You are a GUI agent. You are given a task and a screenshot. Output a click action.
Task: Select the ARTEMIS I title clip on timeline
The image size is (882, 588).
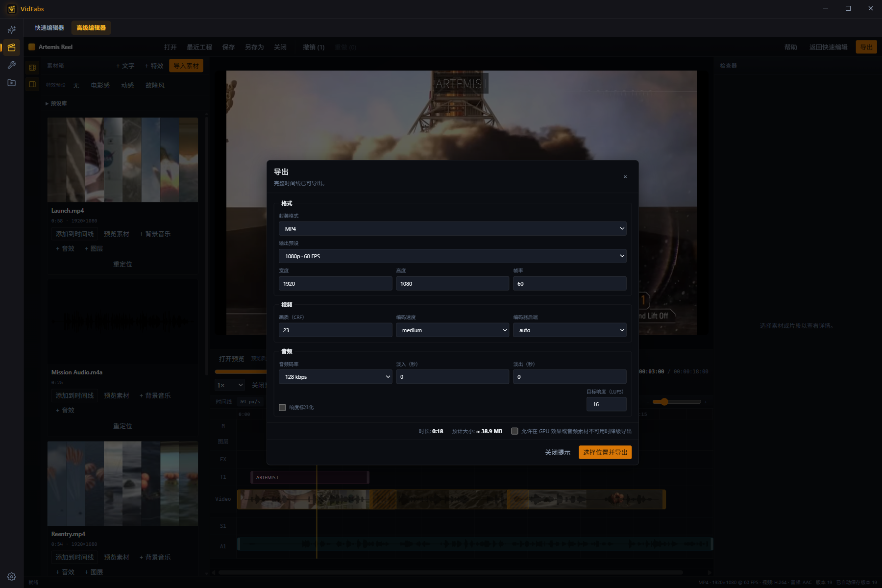point(310,477)
